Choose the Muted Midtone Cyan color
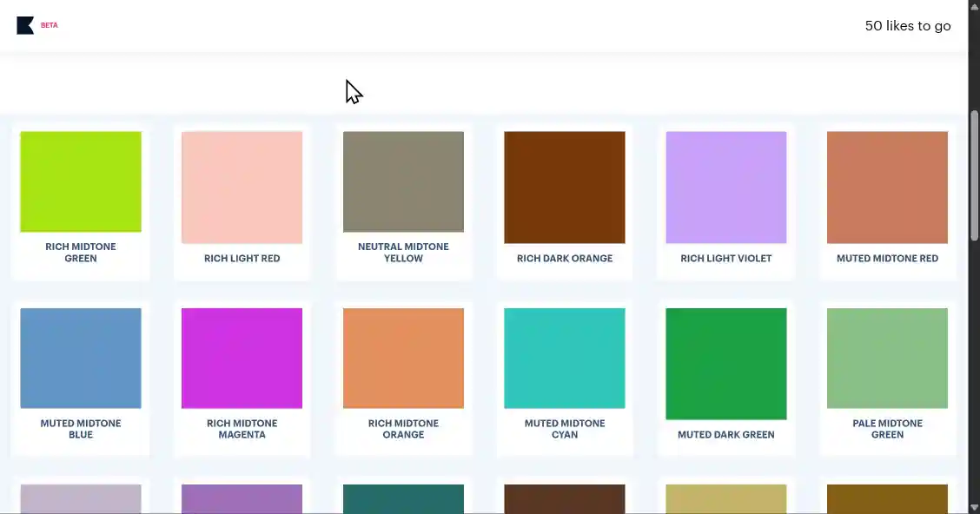The image size is (980, 514). click(x=565, y=358)
